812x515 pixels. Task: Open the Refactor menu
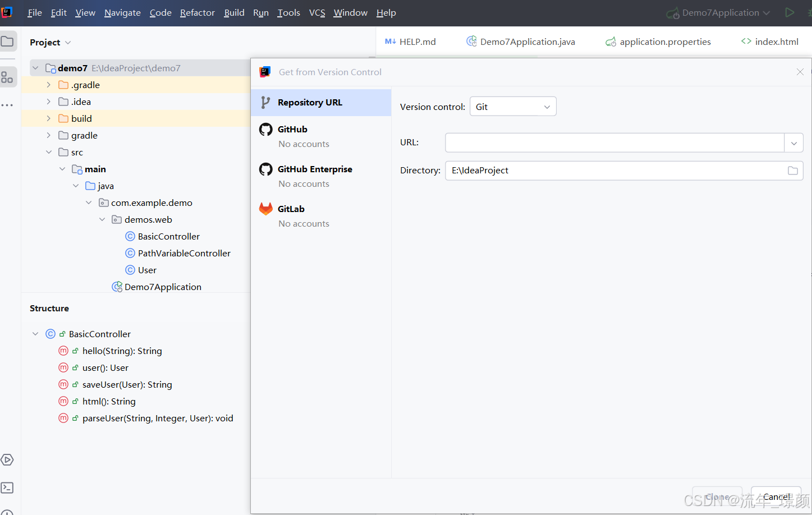pos(198,12)
